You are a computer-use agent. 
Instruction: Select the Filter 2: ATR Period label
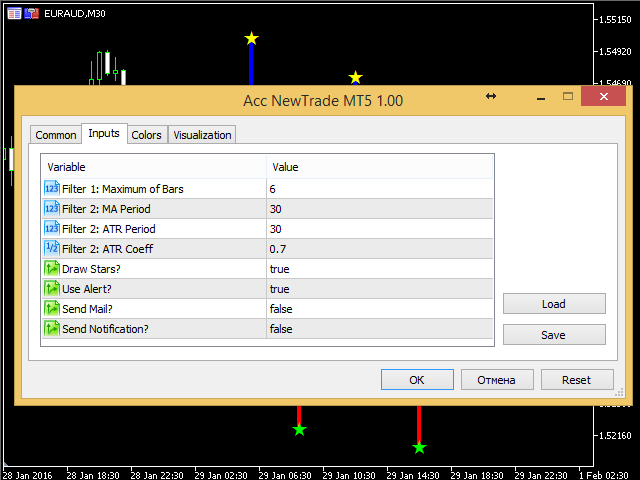coord(109,229)
